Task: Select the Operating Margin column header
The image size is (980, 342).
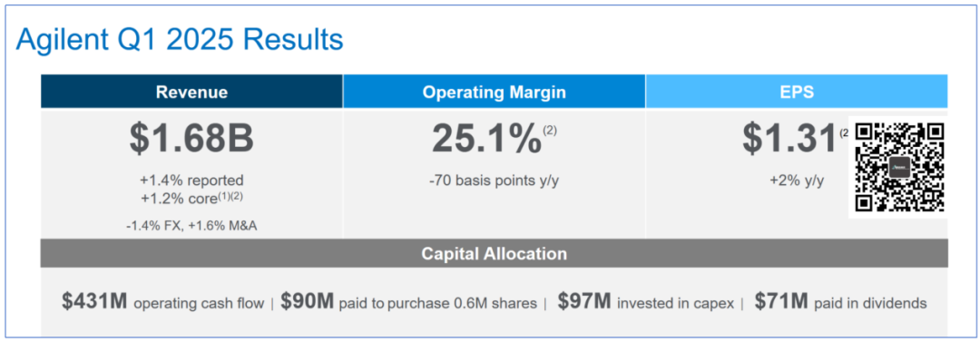Action: (494, 92)
